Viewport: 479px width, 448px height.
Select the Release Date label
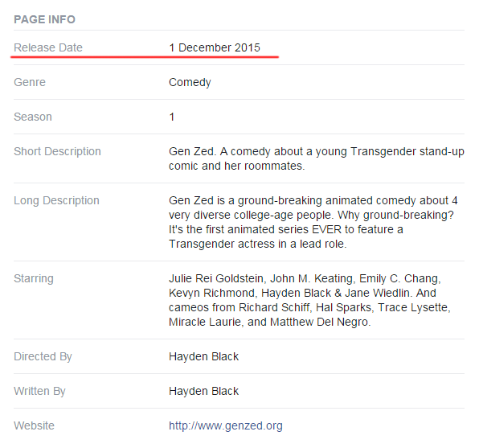point(48,47)
